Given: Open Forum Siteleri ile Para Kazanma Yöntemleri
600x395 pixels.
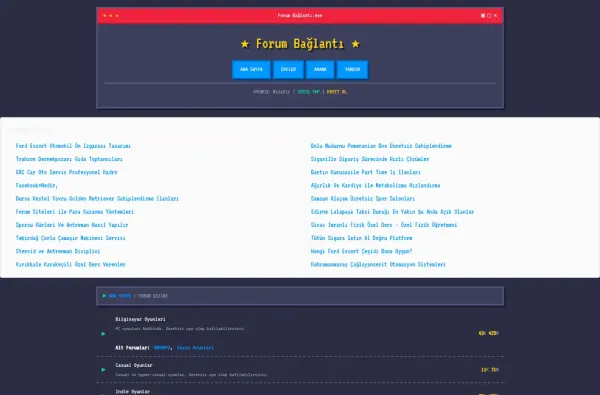Looking at the screenshot, I should click(75, 212).
